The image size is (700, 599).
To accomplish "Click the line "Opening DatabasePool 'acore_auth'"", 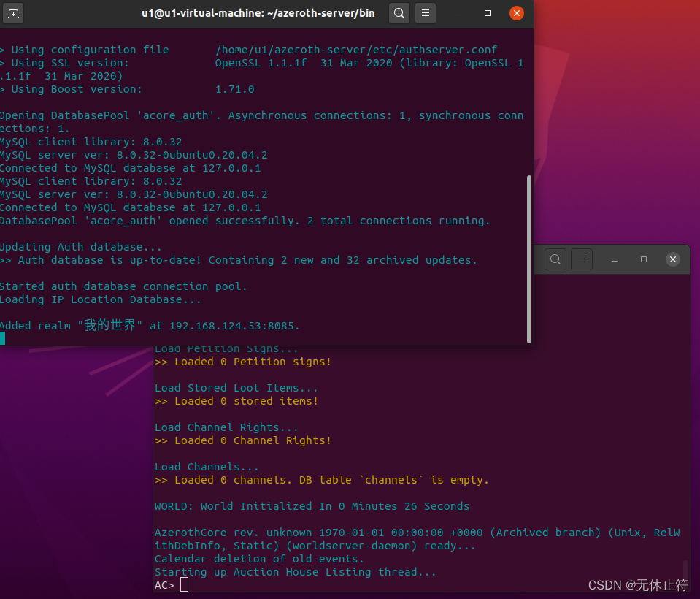I will [261, 122].
